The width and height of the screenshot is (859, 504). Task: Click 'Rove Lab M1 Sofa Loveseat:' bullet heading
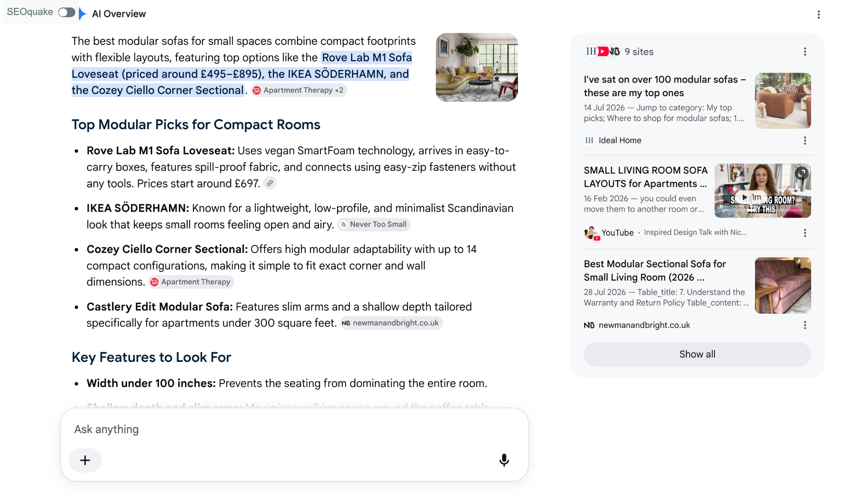(x=161, y=151)
